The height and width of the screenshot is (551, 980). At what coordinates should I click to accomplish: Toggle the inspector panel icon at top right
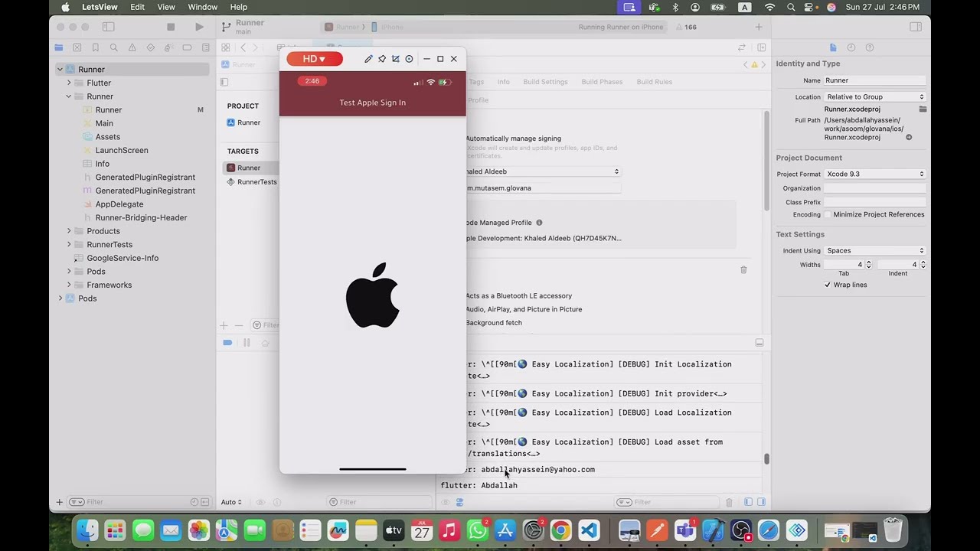tap(916, 27)
